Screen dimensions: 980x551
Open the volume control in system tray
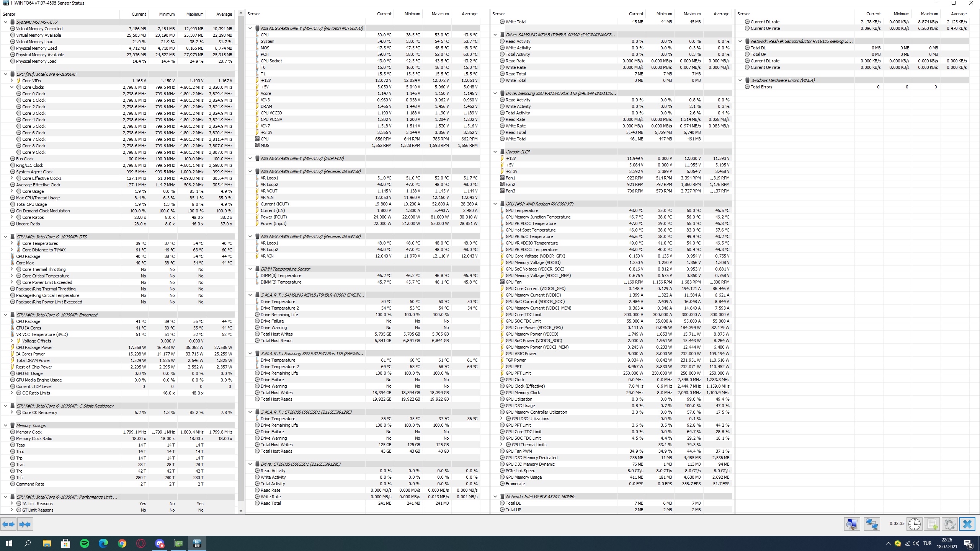[916, 543]
